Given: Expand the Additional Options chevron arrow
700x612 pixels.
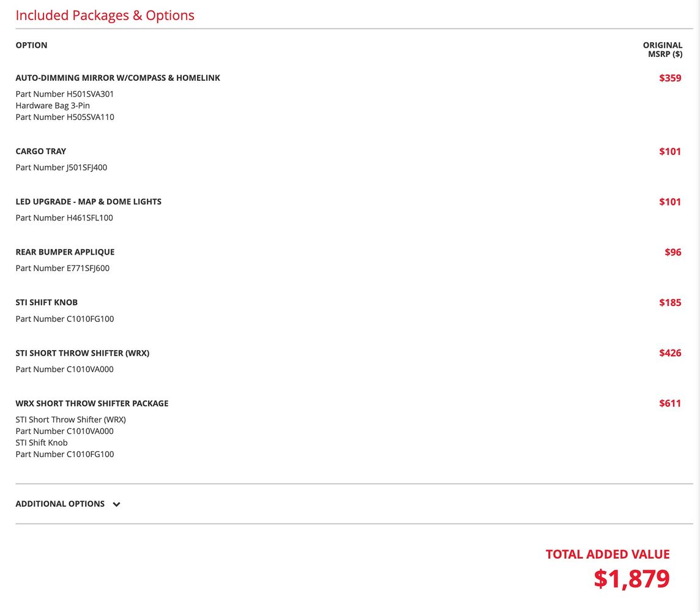Looking at the screenshot, I should [116, 504].
